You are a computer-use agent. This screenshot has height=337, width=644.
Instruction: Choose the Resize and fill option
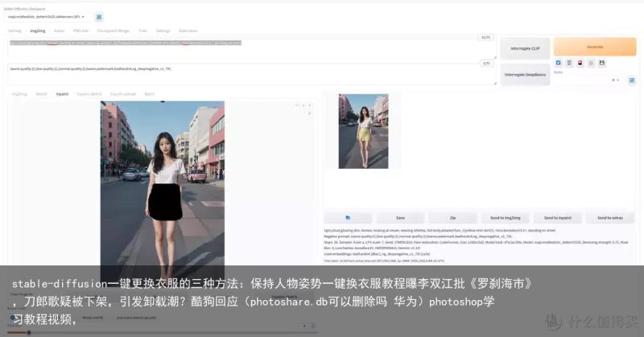[93, 318]
